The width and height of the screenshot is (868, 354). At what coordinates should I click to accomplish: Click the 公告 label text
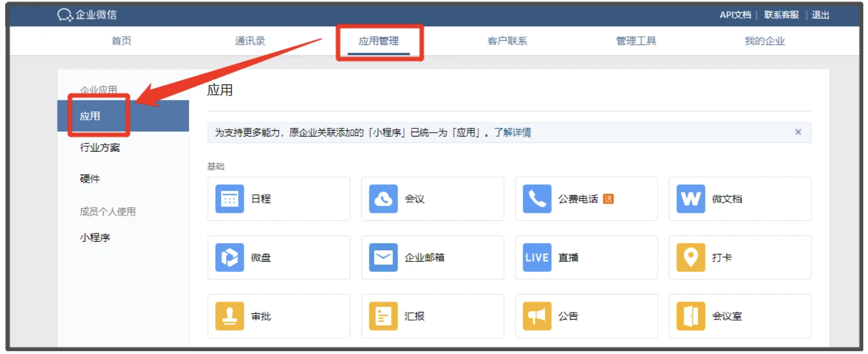[x=568, y=316]
